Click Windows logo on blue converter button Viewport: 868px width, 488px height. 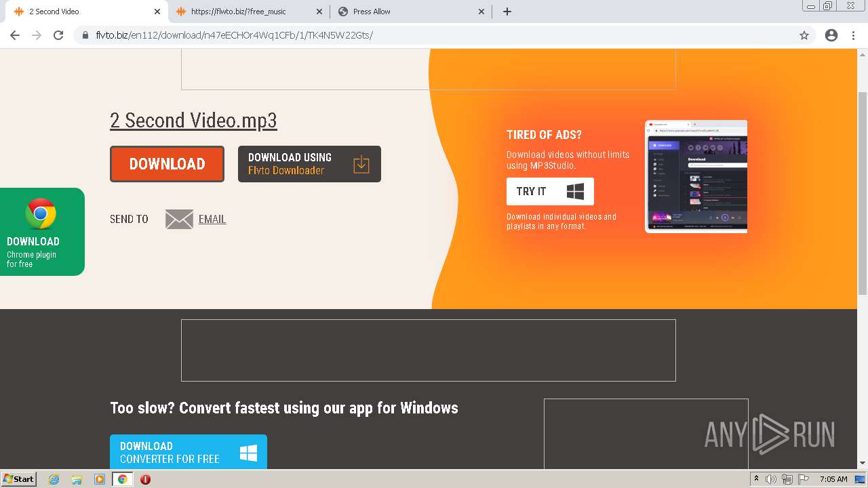tap(248, 453)
